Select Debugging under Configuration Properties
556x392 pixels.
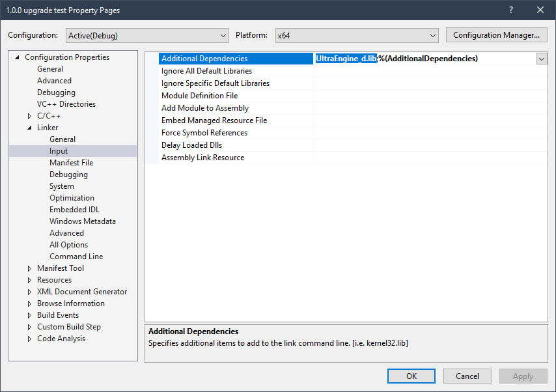coord(56,92)
